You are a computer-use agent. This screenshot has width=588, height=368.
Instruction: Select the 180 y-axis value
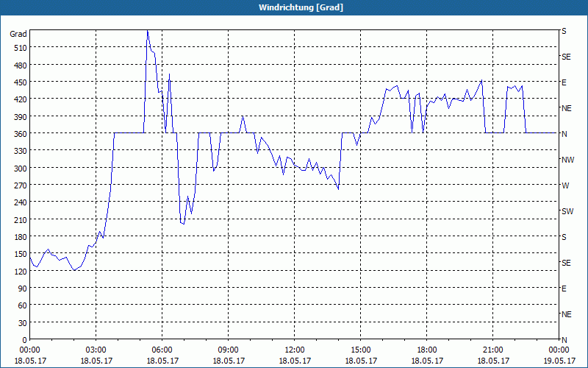[x=21, y=237]
